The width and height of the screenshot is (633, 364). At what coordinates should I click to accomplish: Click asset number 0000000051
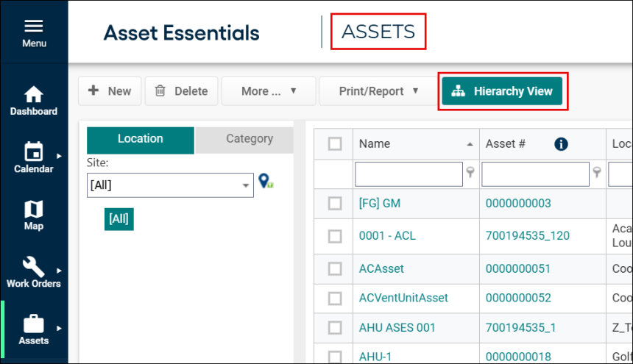518,268
